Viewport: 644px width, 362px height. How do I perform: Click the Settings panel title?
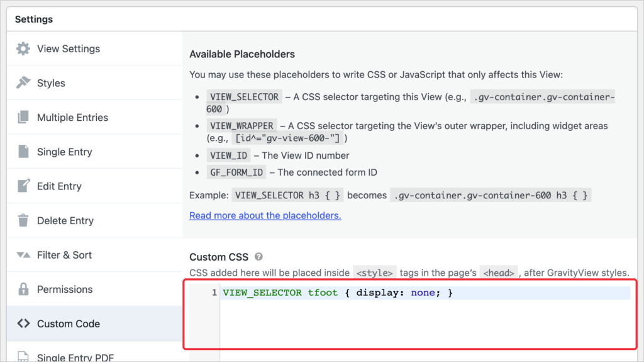point(34,20)
